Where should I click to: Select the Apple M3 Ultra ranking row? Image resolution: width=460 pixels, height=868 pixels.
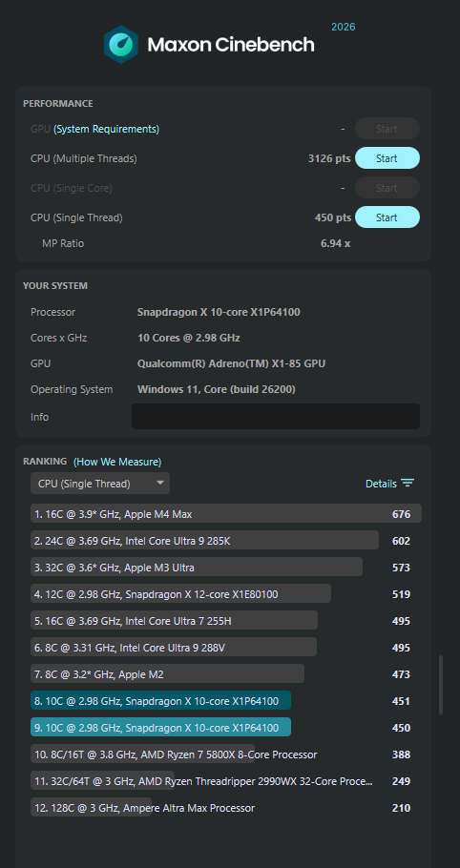click(226, 568)
